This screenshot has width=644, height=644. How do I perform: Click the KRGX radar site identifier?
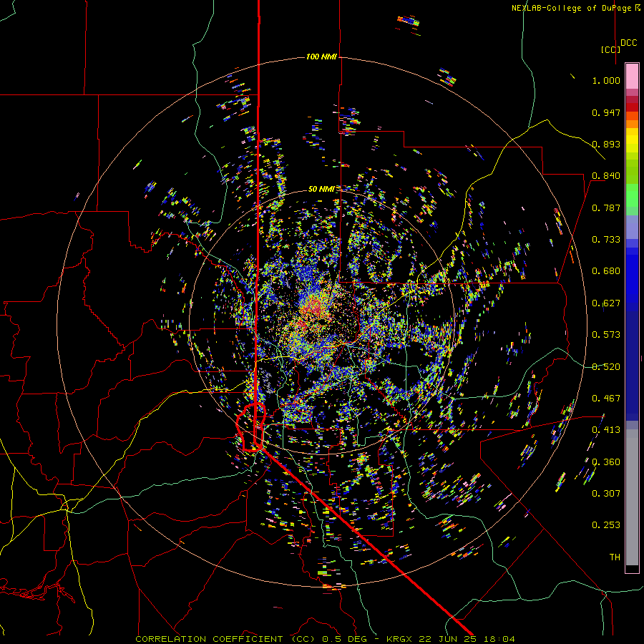coord(401,639)
